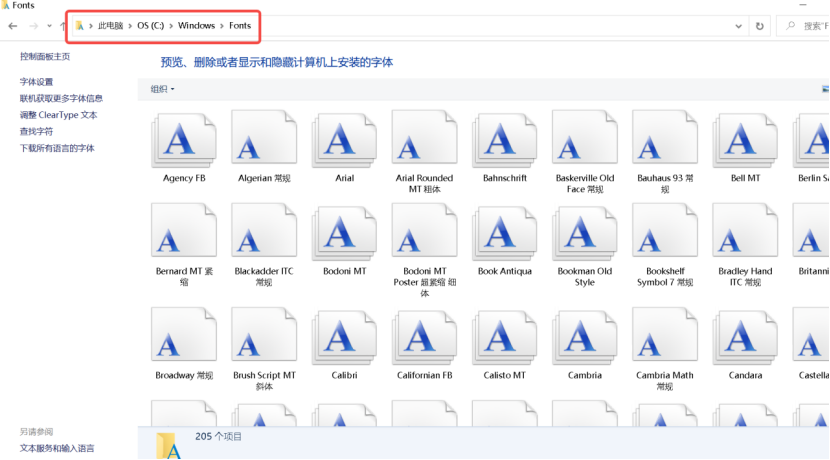Click Fonts in the address path
Viewport: 830px width, 460px height.
(x=240, y=25)
